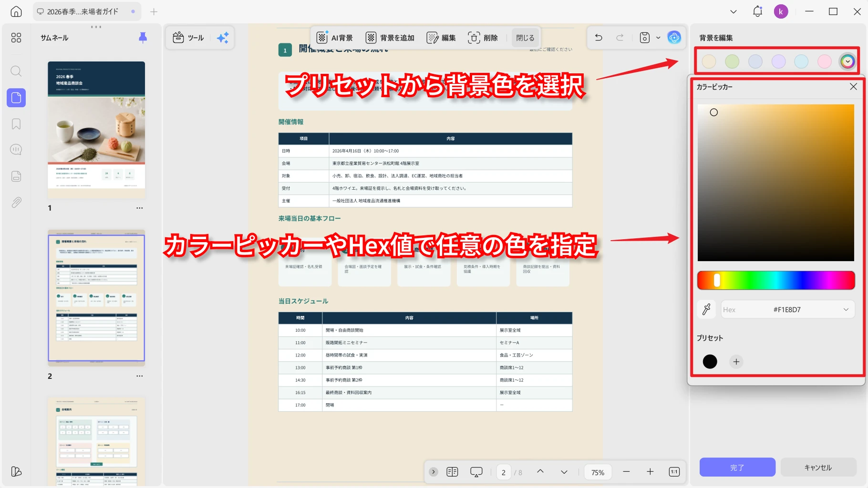Open page 1 cover thumbnail
This screenshot has width=868, height=488.
pyautogui.click(x=96, y=130)
